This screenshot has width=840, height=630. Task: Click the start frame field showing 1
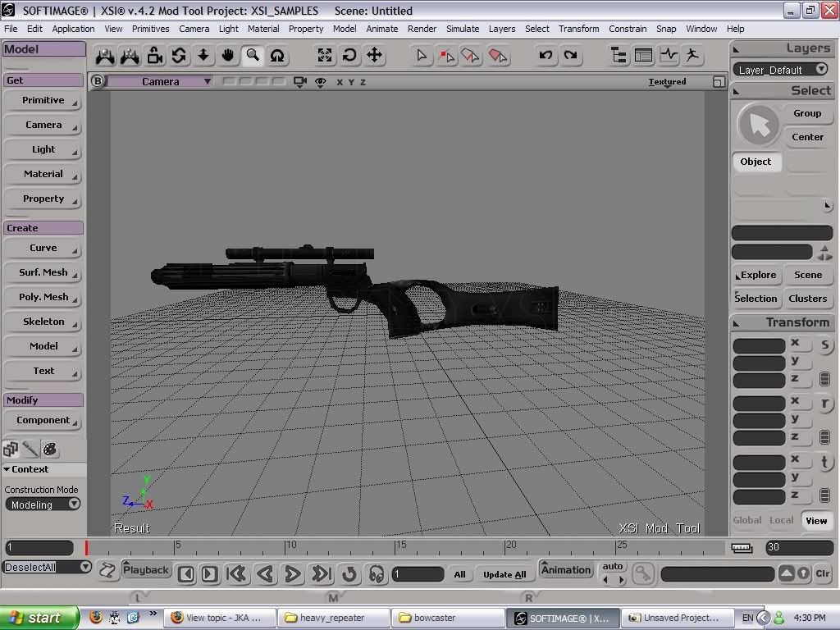pos(39,547)
